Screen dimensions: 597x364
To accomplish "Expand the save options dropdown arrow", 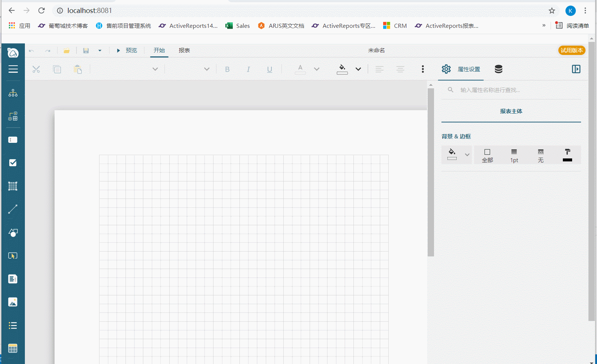I will [x=99, y=50].
